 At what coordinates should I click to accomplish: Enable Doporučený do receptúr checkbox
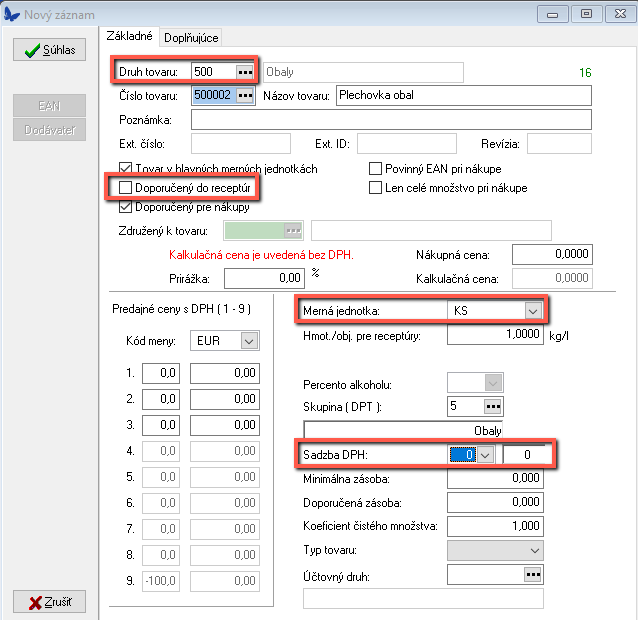pyautogui.click(x=125, y=188)
